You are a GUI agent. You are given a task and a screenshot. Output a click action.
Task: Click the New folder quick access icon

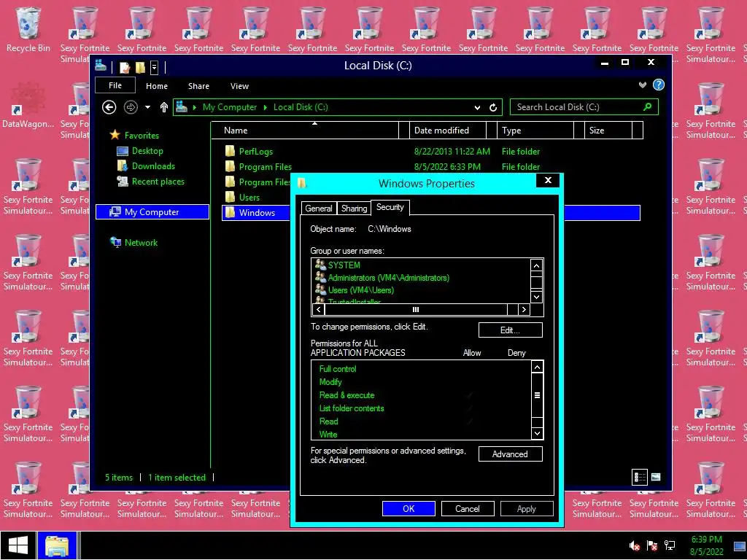140,67
